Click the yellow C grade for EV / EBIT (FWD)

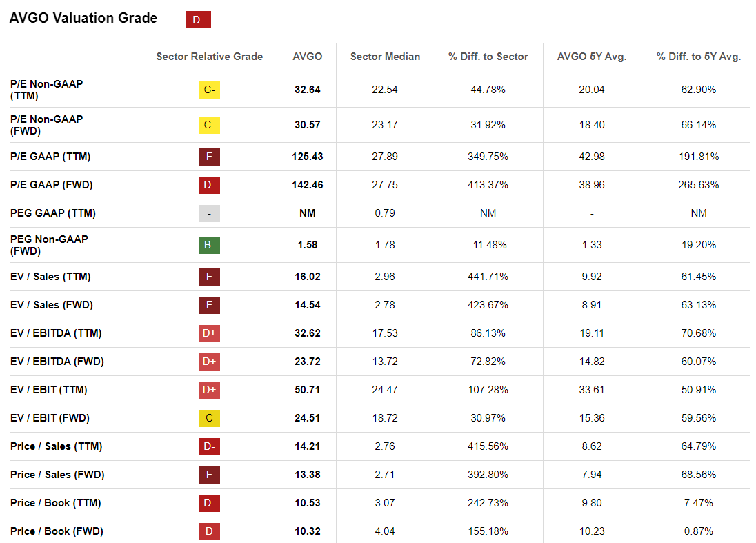(210, 418)
